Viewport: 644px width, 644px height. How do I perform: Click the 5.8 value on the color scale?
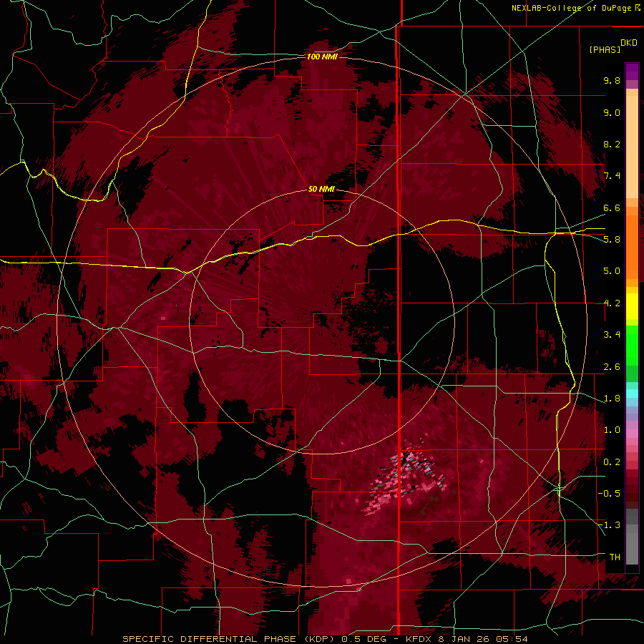(x=612, y=239)
